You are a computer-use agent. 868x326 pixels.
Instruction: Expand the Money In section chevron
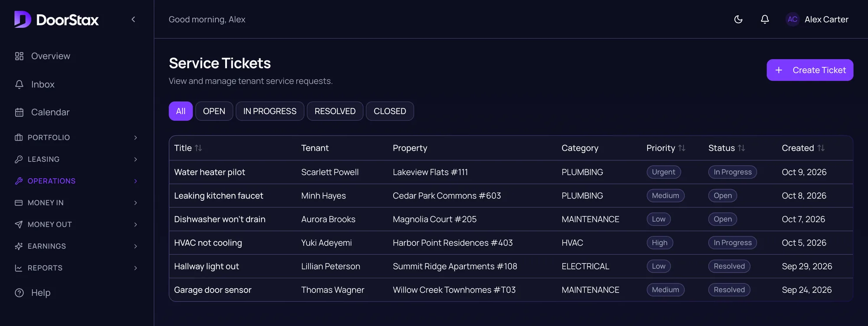pyautogui.click(x=135, y=203)
